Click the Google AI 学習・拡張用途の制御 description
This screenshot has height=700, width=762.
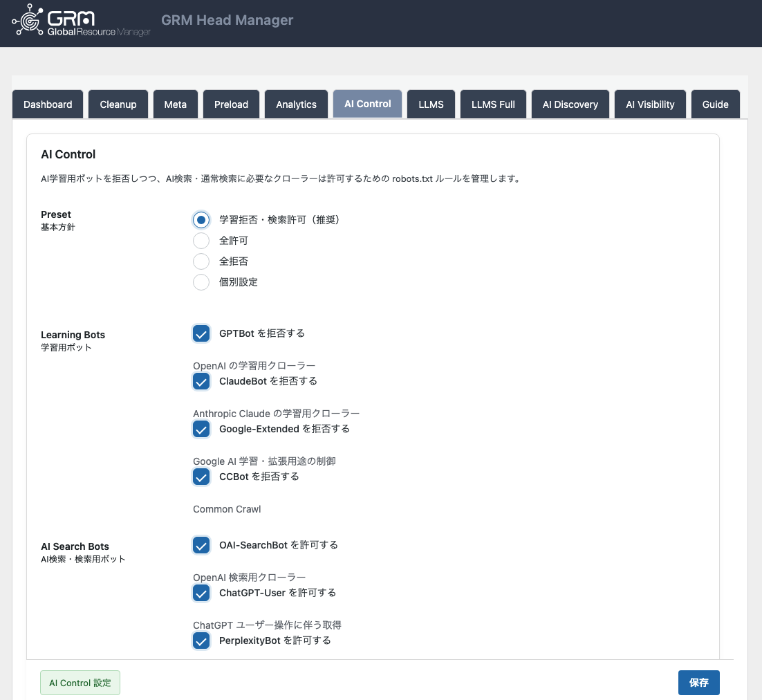pos(264,461)
